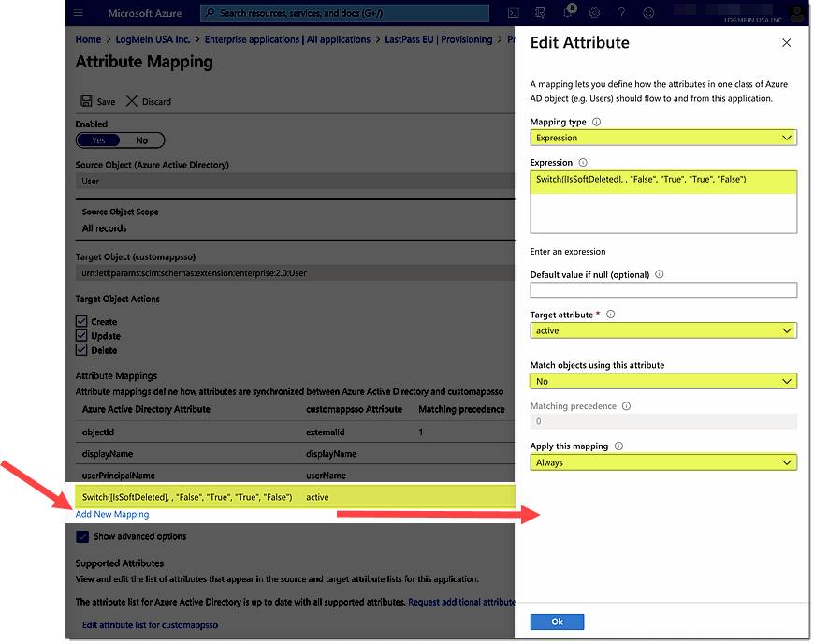Click the Ok button
Screen dimensions: 814x644
point(557,622)
